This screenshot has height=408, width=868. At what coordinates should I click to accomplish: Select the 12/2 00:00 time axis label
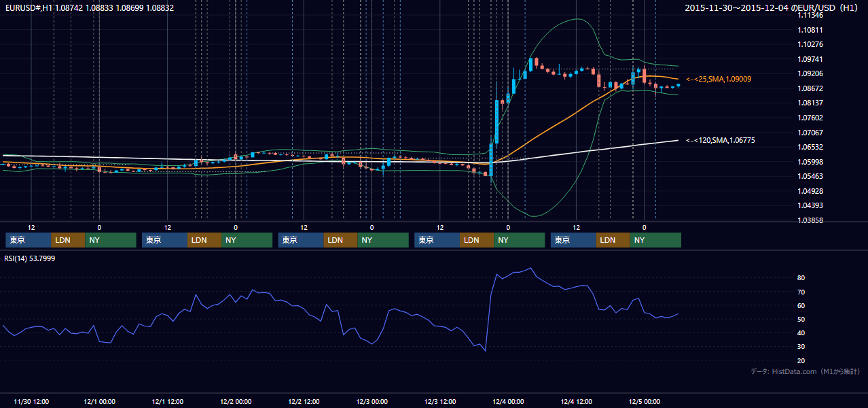coord(236,401)
